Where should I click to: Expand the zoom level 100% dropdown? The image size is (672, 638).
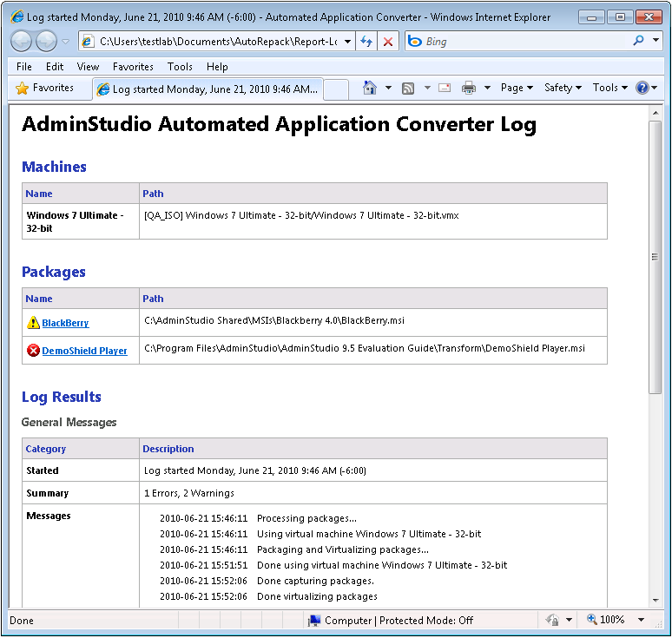pyautogui.click(x=642, y=620)
